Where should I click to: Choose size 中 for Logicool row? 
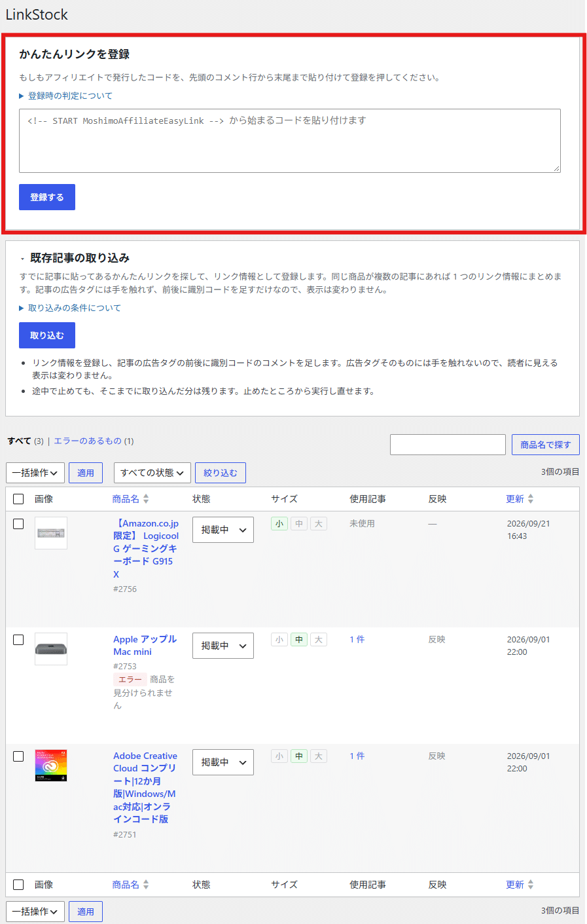(299, 524)
